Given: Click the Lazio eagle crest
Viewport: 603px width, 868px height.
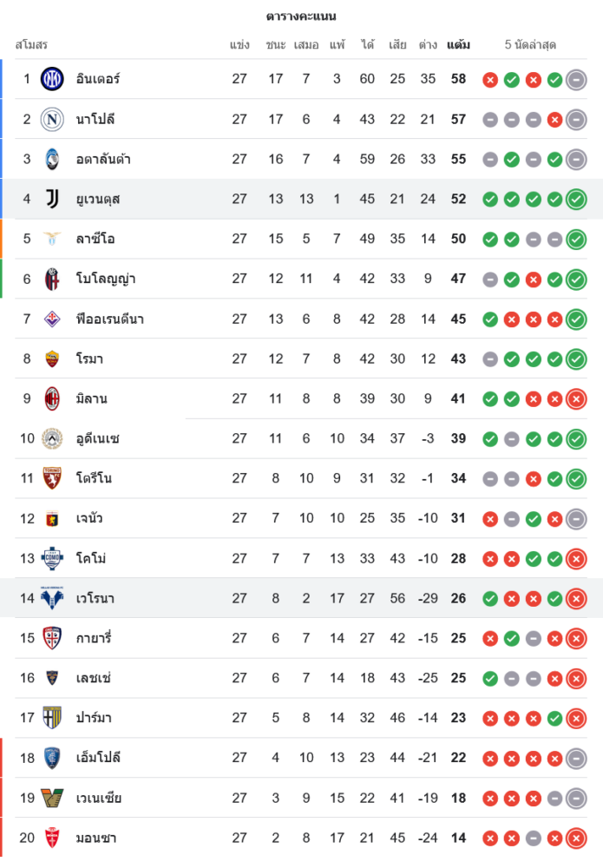Looking at the screenshot, I should [52, 239].
